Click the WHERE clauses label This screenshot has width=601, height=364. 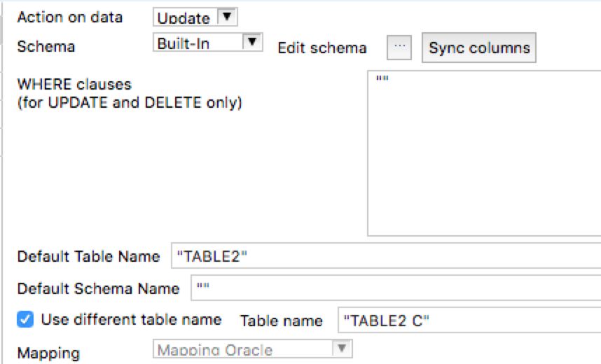pyautogui.click(x=74, y=85)
